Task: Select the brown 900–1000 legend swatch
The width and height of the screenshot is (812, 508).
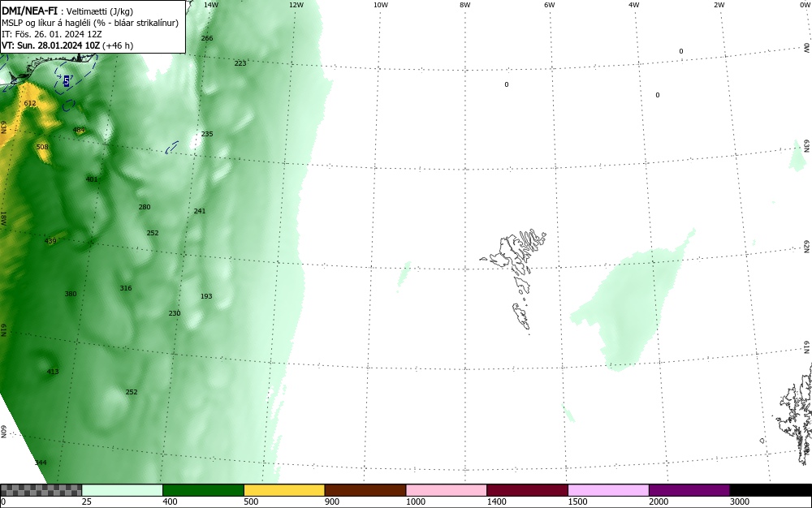Action: (365, 490)
